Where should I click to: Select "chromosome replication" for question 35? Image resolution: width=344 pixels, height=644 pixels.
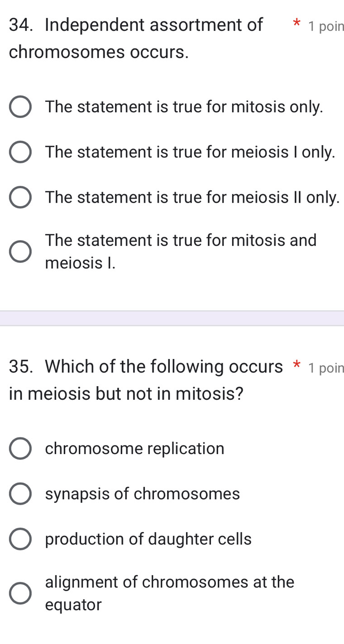click(x=20, y=448)
